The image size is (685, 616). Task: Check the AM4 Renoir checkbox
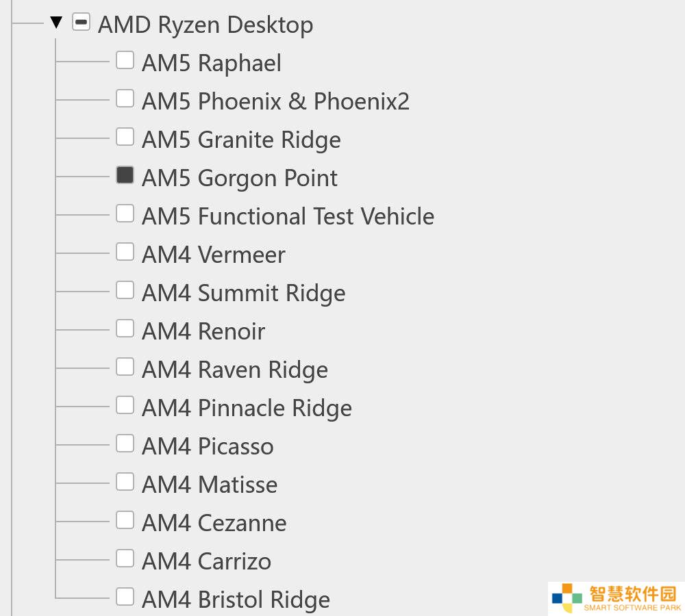tap(125, 329)
